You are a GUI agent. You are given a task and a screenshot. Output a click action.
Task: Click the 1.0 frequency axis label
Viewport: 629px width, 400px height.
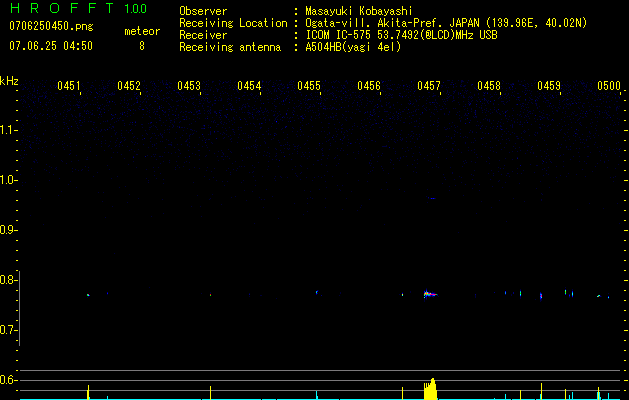(7, 180)
